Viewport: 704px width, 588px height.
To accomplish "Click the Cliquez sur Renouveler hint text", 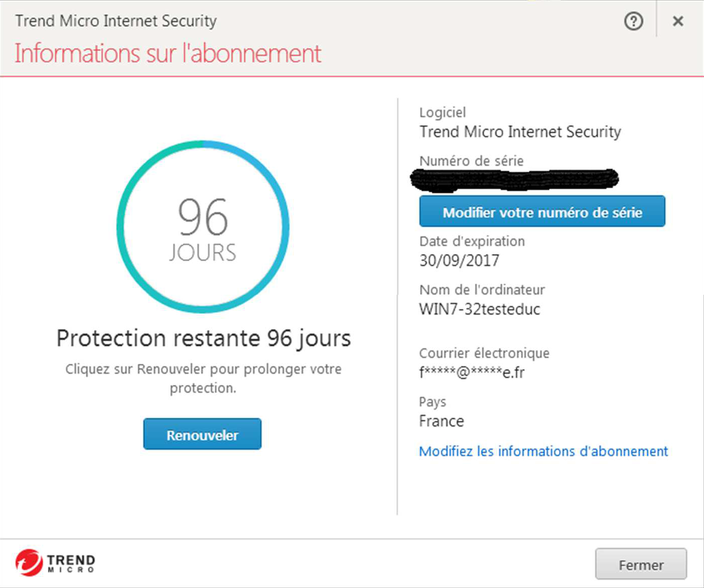I will [x=203, y=378].
